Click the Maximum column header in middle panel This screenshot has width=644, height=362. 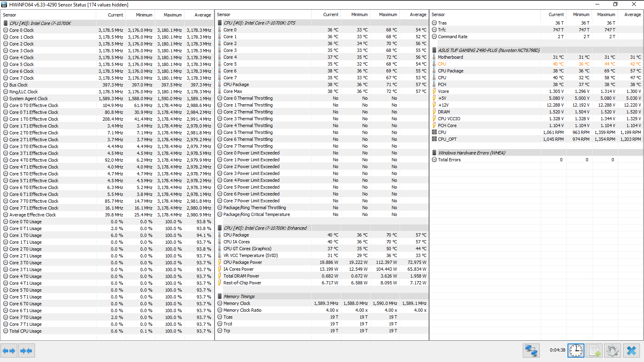click(x=388, y=14)
